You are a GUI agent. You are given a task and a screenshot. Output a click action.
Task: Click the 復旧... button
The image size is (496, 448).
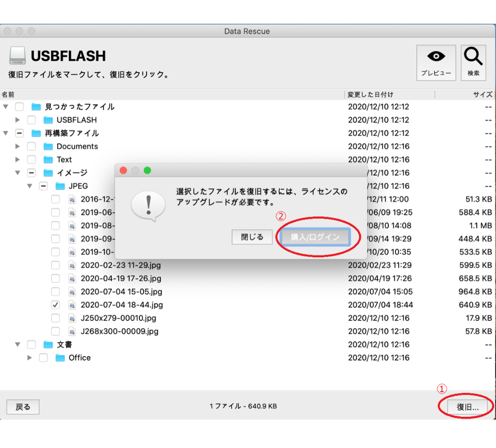tap(467, 407)
